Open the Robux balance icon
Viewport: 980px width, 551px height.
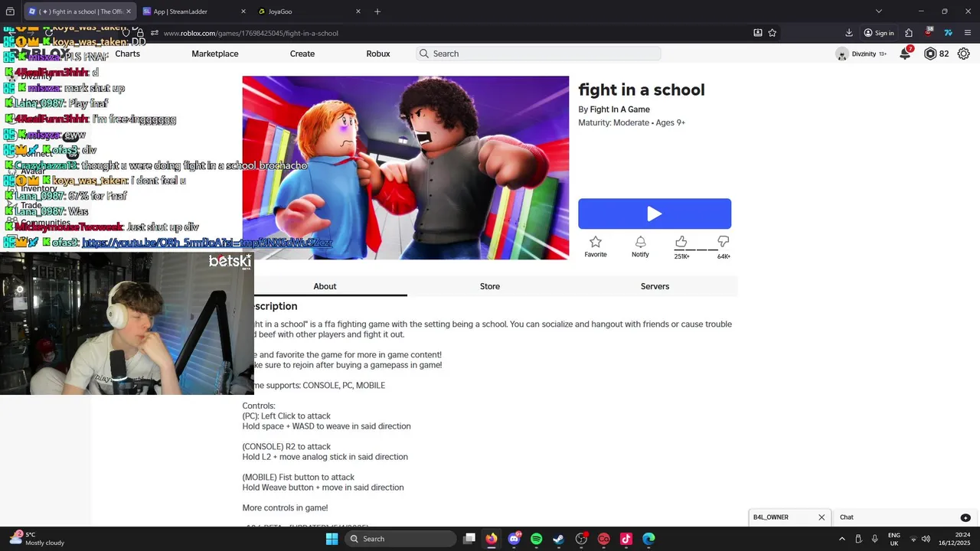930,54
